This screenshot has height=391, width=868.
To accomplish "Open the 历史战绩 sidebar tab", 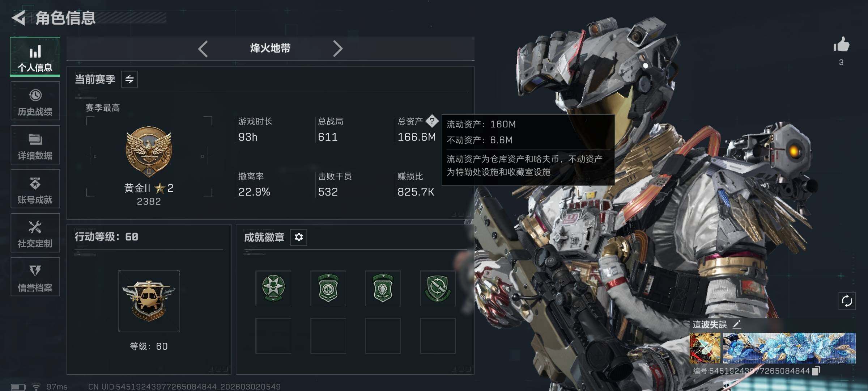I will coord(35,101).
